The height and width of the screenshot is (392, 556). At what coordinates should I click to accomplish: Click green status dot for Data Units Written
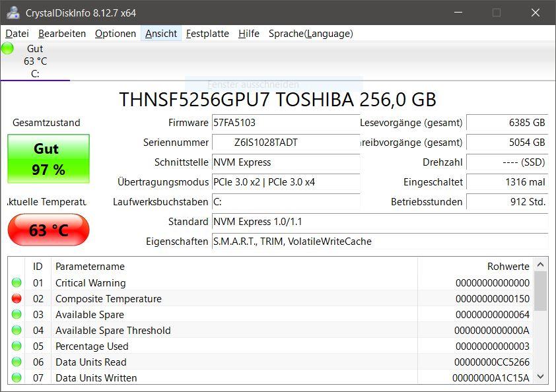click(17, 378)
